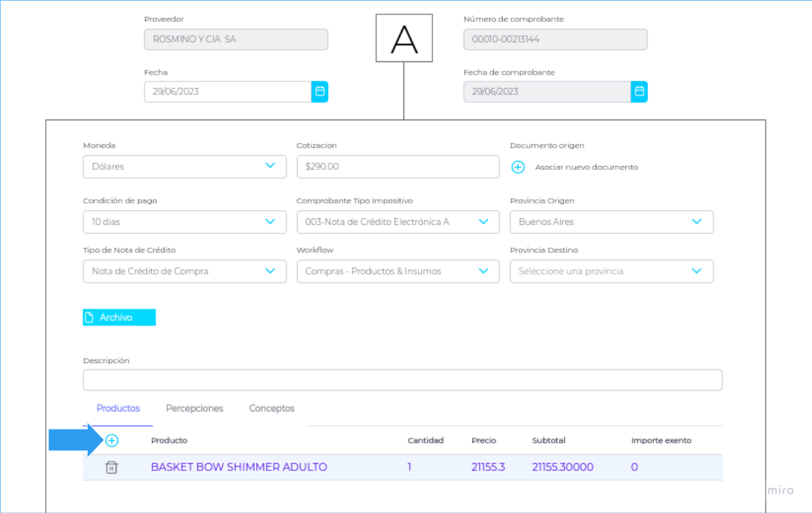The image size is (812, 513).
Task: Delete the BASKET BOW SHIMMER ADULTO row
Action: pyautogui.click(x=112, y=467)
